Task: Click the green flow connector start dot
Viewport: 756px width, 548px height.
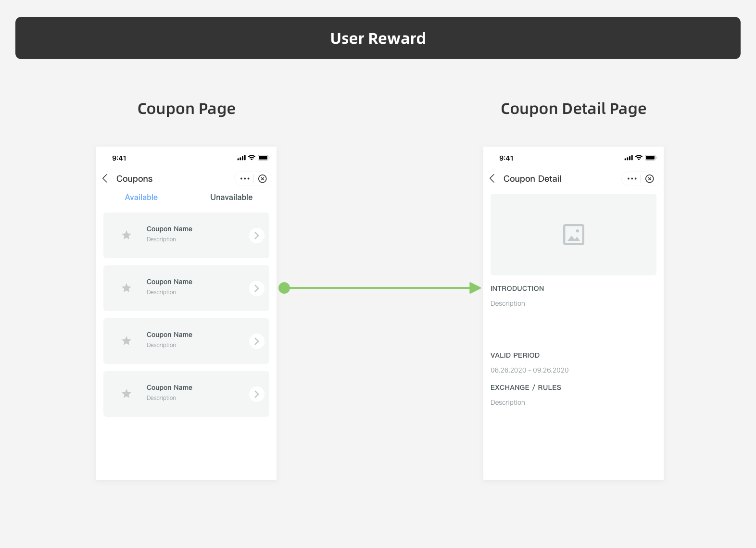Action: (284, 288)
